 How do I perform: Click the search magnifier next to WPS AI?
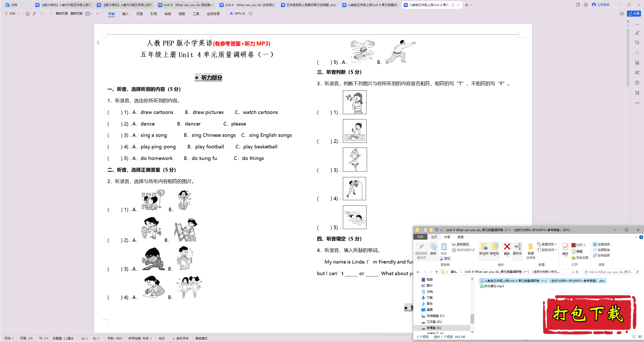[251, 14]
